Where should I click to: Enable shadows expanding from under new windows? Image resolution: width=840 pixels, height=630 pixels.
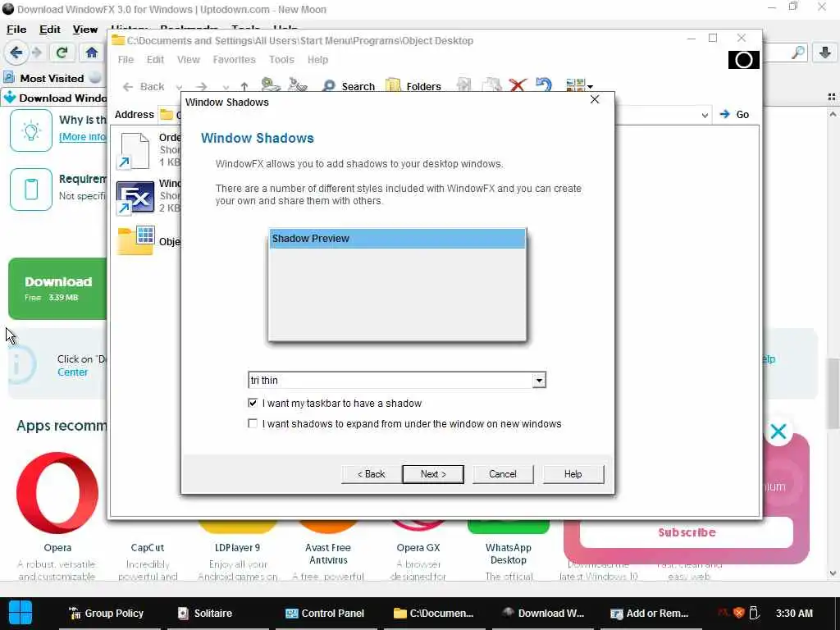(x=253, y=424)
